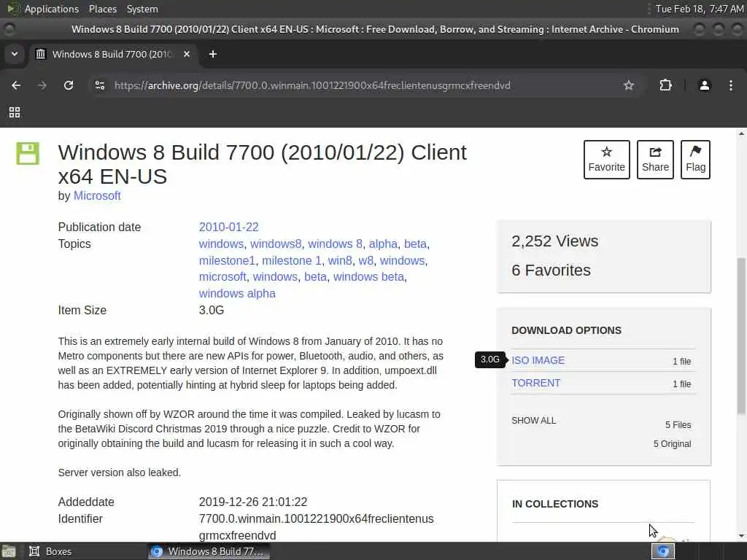747x560 pixels.
Task: Flag this archive item
Action: [x=695, y=160]
